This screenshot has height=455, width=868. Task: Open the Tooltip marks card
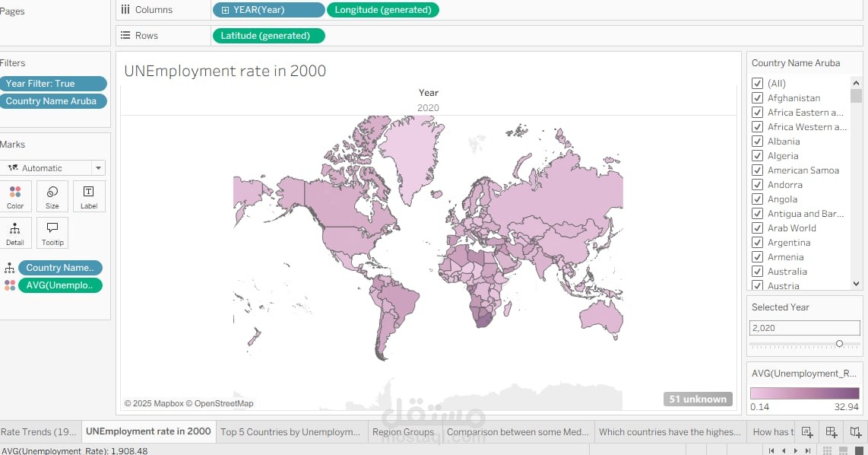52,233
